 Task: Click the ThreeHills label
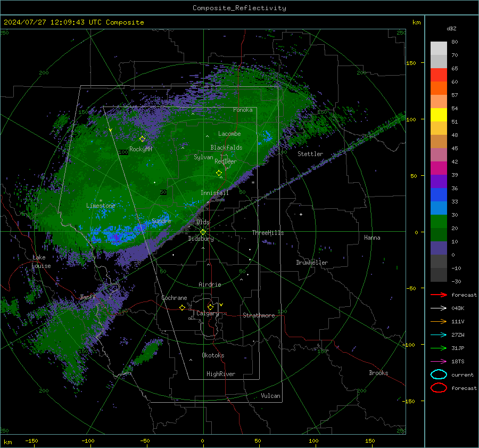[268, 233]
